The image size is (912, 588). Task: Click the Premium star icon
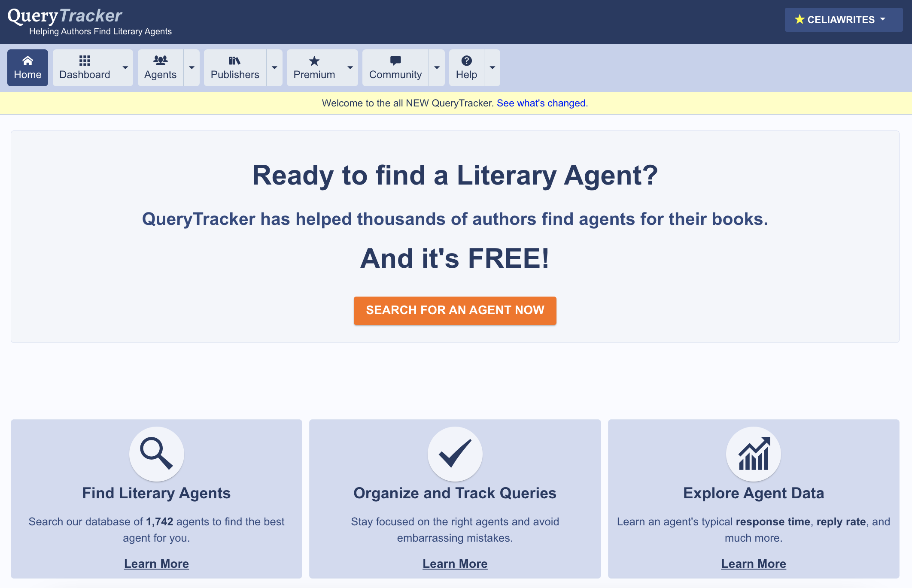[314, 61]
